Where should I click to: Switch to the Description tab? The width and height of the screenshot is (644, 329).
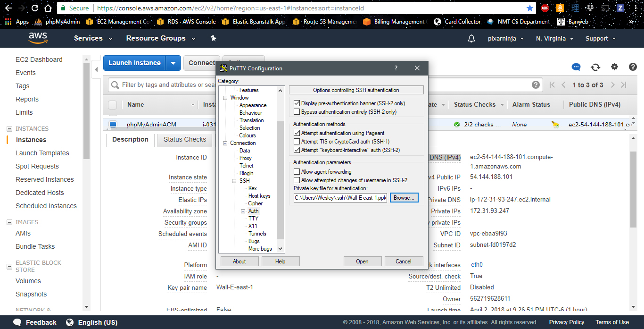tap(131, 139)
